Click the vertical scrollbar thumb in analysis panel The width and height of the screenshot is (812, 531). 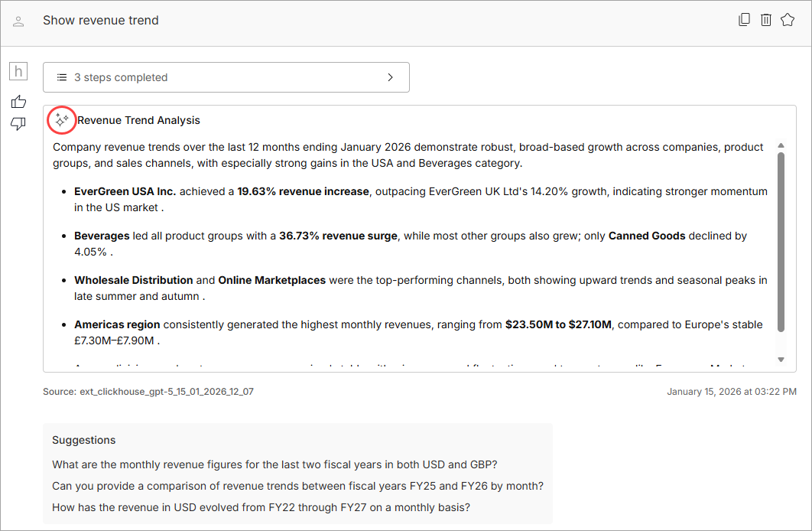point(781,241)
